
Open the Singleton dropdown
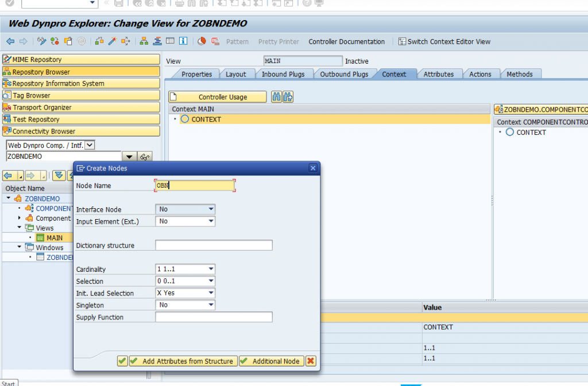click(x=211, y=305)
